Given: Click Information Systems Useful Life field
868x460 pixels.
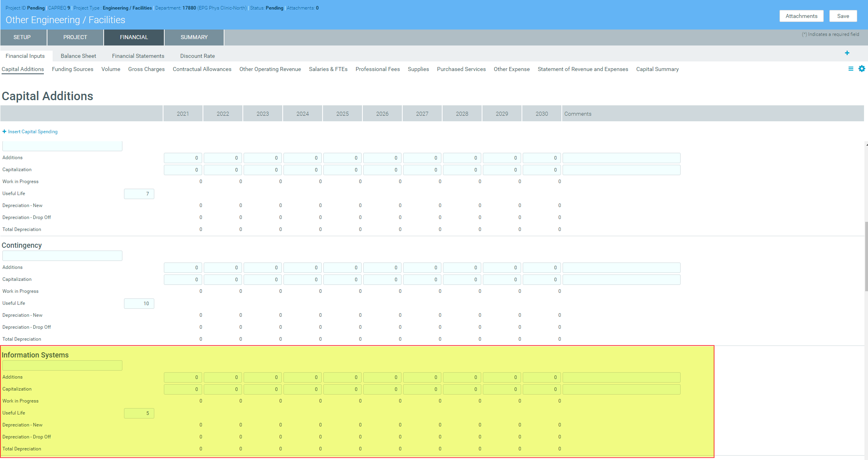Looking at the screenshot, I should coord(139,413).
